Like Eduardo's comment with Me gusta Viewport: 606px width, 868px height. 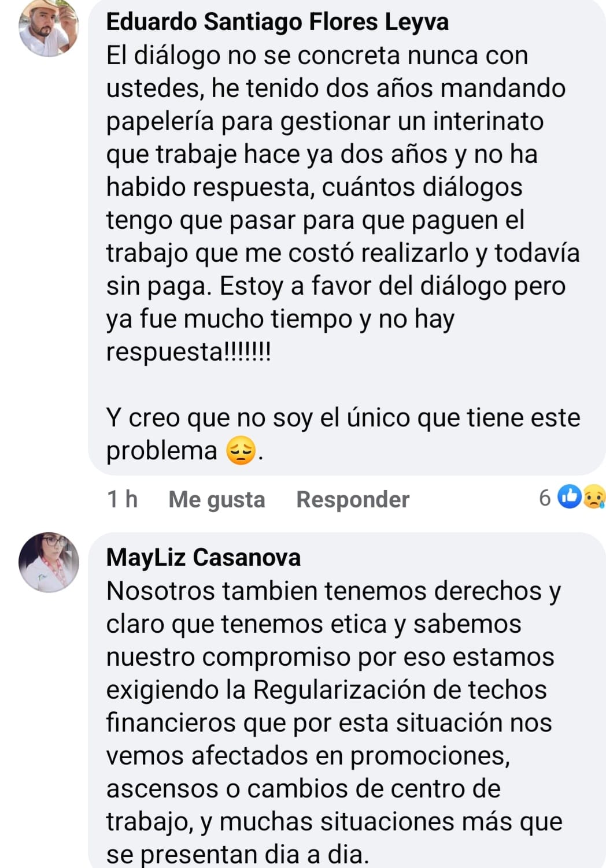(x=217, y=499)
